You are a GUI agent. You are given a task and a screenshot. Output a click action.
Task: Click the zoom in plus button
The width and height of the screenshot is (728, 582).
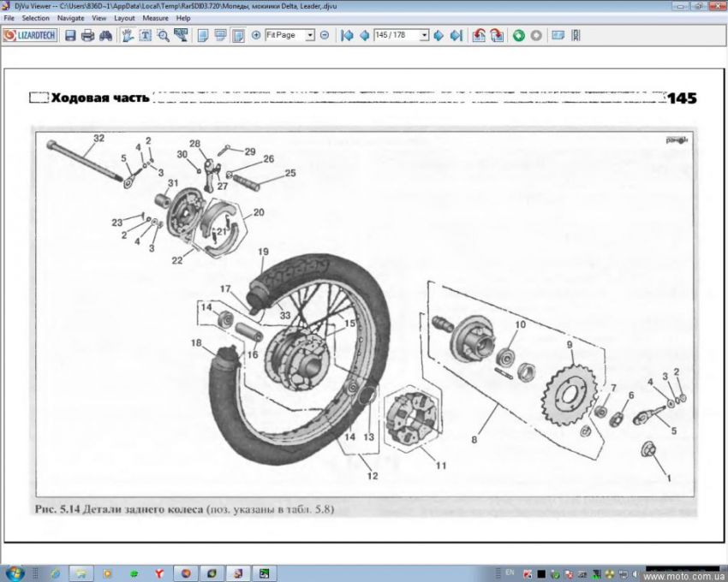click(x=256, y=35)
